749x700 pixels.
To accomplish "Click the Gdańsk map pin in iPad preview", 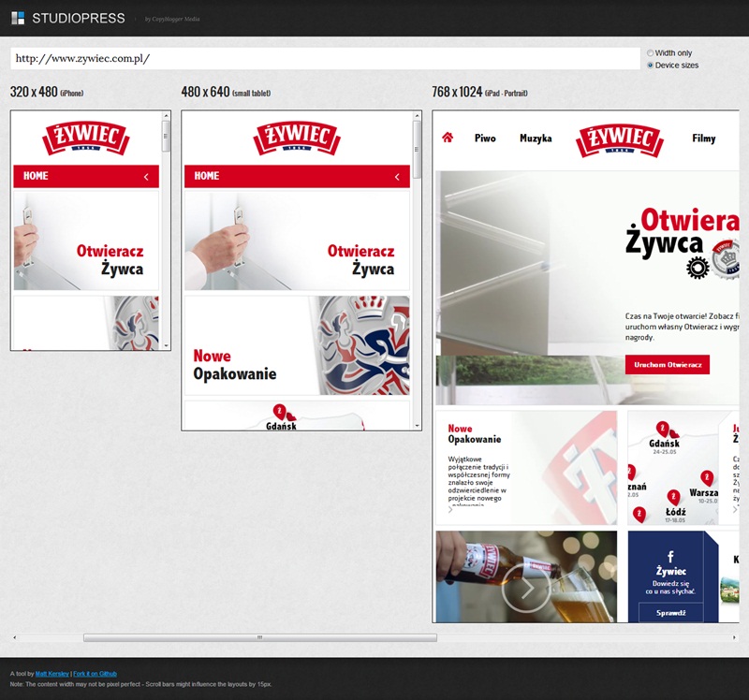I will coord(661,428).
